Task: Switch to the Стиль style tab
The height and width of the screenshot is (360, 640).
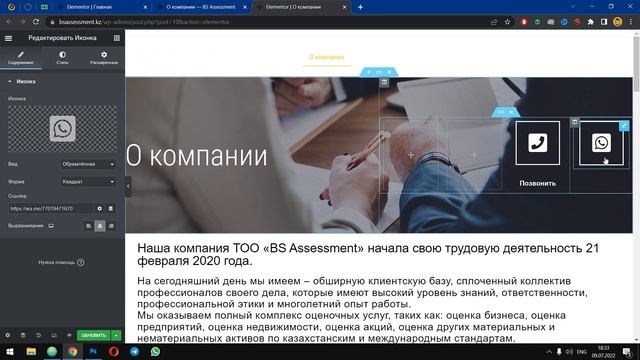Action: 62,58
